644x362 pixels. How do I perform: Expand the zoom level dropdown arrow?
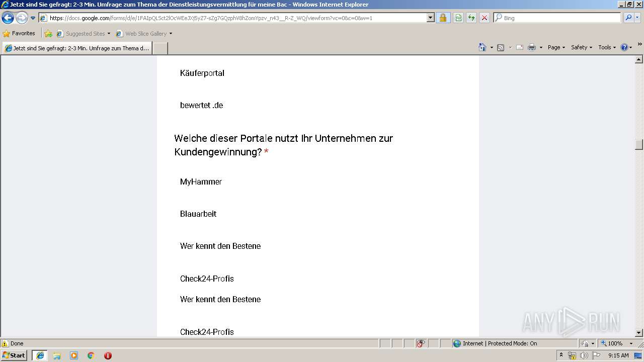click(631, 343)
